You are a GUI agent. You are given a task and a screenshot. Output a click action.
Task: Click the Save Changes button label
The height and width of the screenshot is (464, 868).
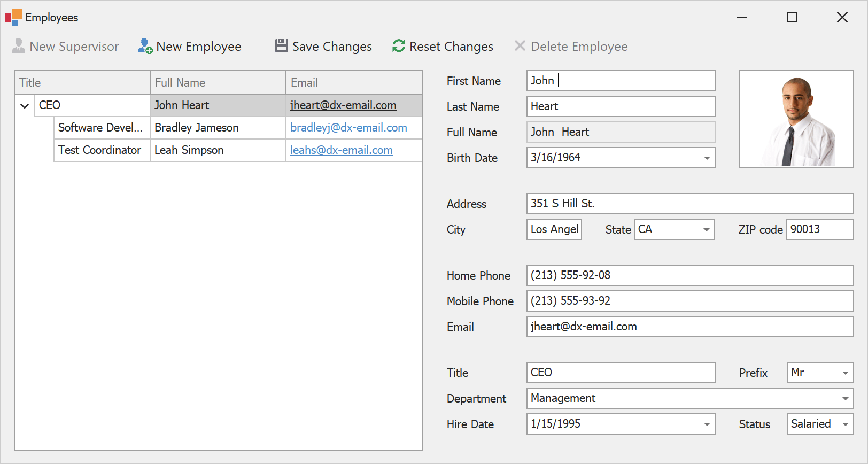point(332,47)
